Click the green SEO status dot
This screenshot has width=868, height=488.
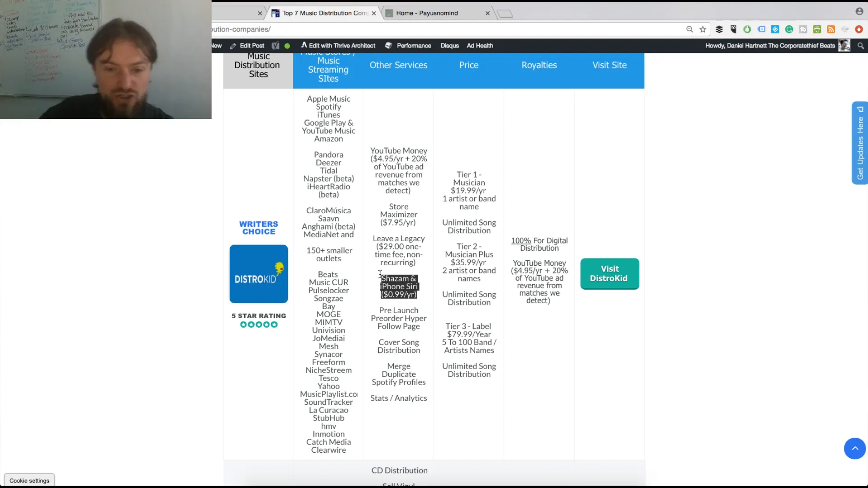(x=287, y=46)
